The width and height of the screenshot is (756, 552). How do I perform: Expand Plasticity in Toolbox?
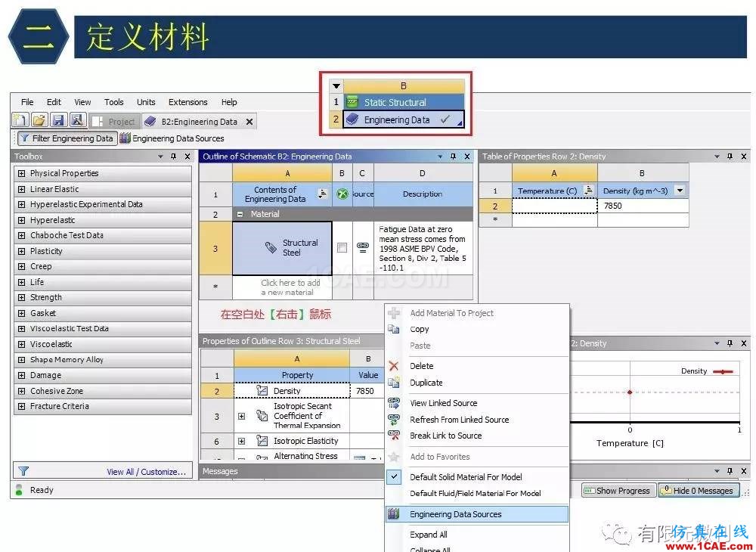22,251
